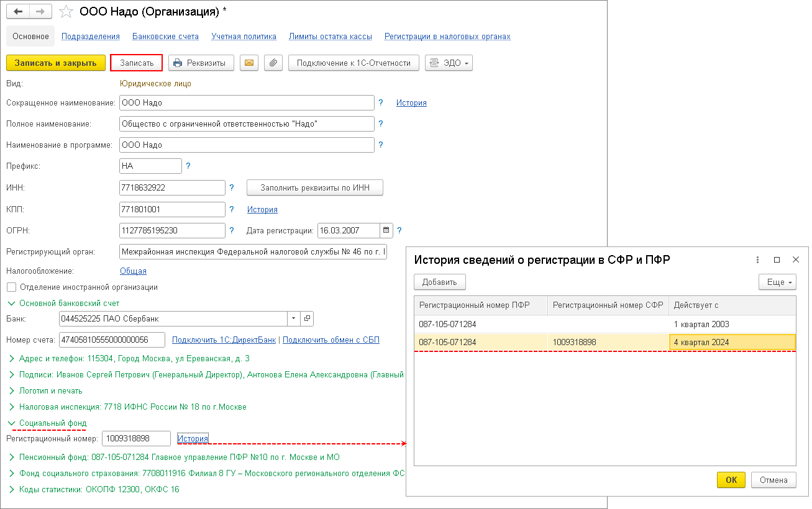Click into the ИНН input field
The height and width of the screenshot is (509, 812).
tap(172, 187)
